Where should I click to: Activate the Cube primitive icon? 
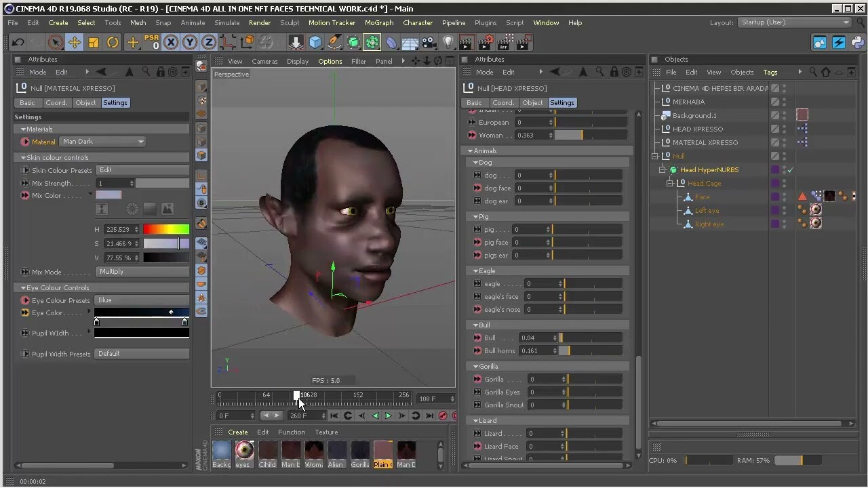(315, 43)
